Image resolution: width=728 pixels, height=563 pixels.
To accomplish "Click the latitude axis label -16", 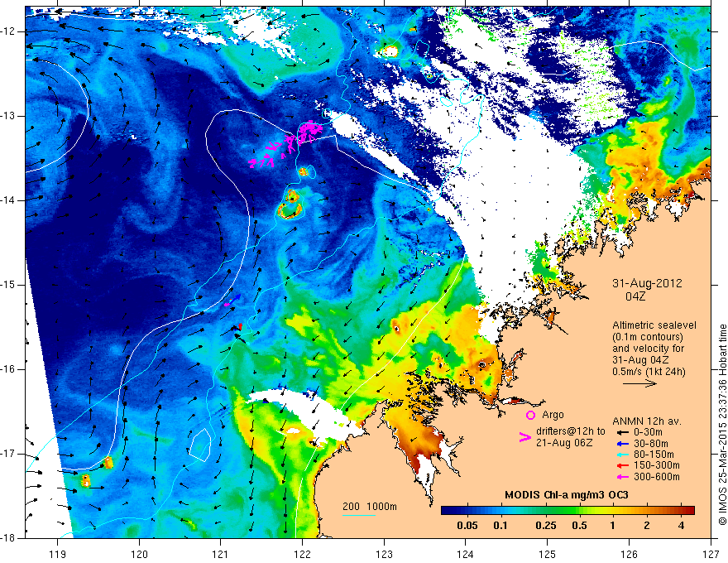I will [x=8, y=369].
